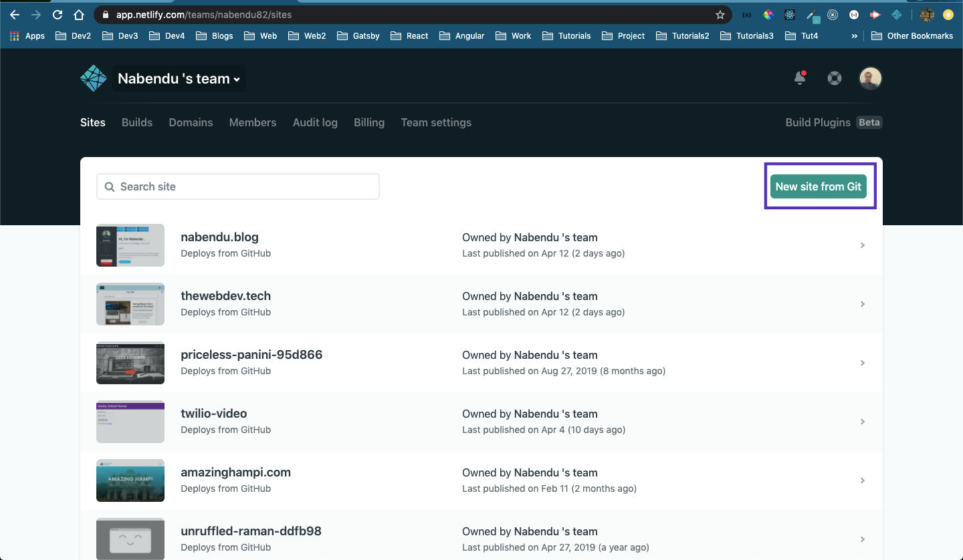Open the Angular bookmarks folder

(461, 35)
